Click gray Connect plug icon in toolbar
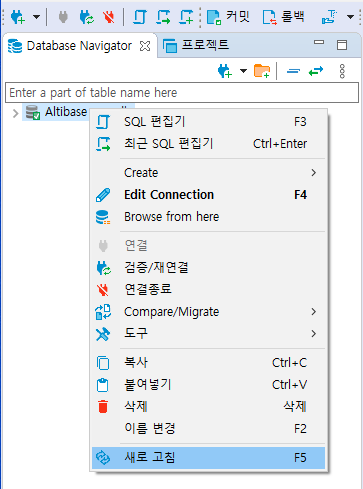Screen dimensions: 363x489 [63, 17]
